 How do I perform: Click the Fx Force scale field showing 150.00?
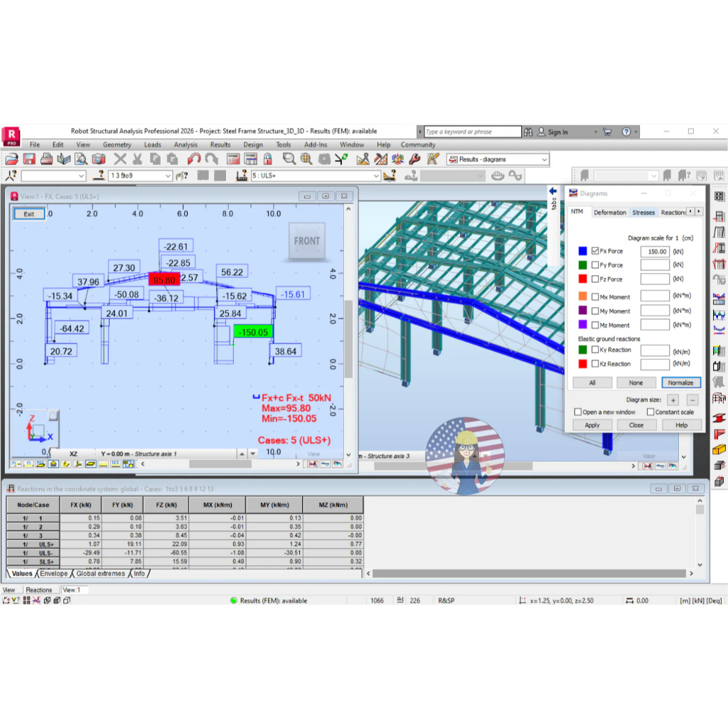tap(655, 252)
